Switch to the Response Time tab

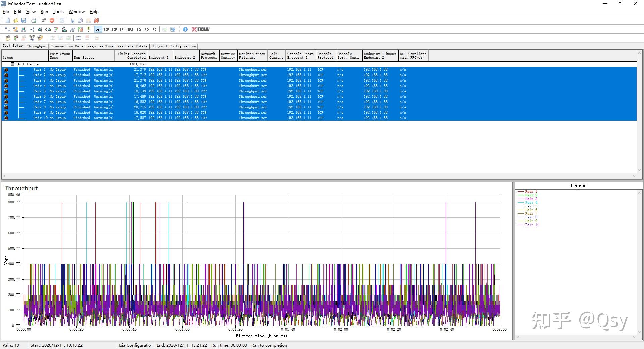click(100, 46)
